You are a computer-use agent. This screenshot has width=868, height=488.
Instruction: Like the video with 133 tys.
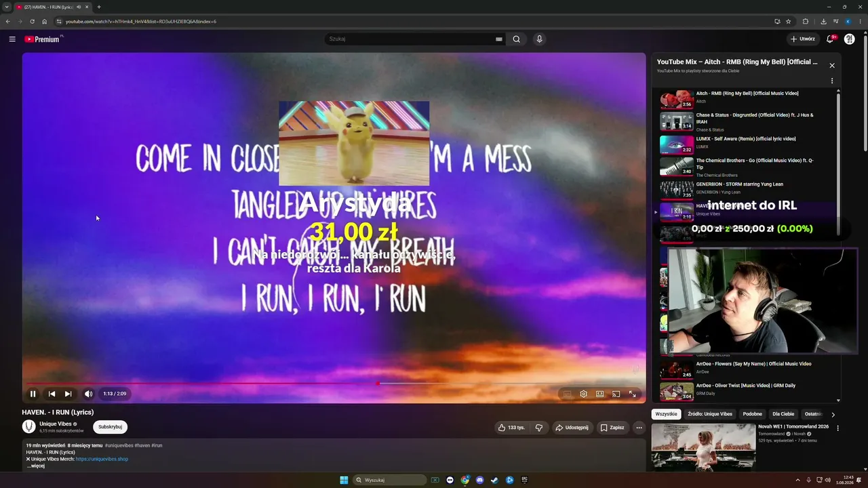pyautogui.click(x=511, y=428)
